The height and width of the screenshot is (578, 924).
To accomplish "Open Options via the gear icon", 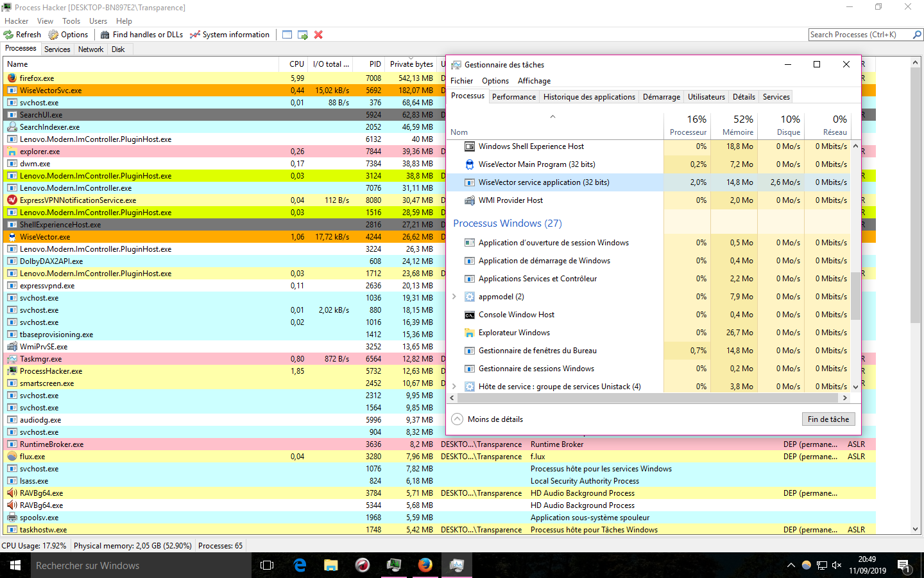I will pyautogui.click(x=53, y=35).
